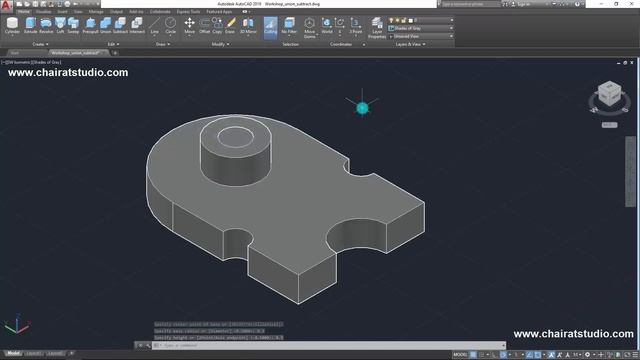Open the status bar Customization menu
640x360 pixels.
635,355
